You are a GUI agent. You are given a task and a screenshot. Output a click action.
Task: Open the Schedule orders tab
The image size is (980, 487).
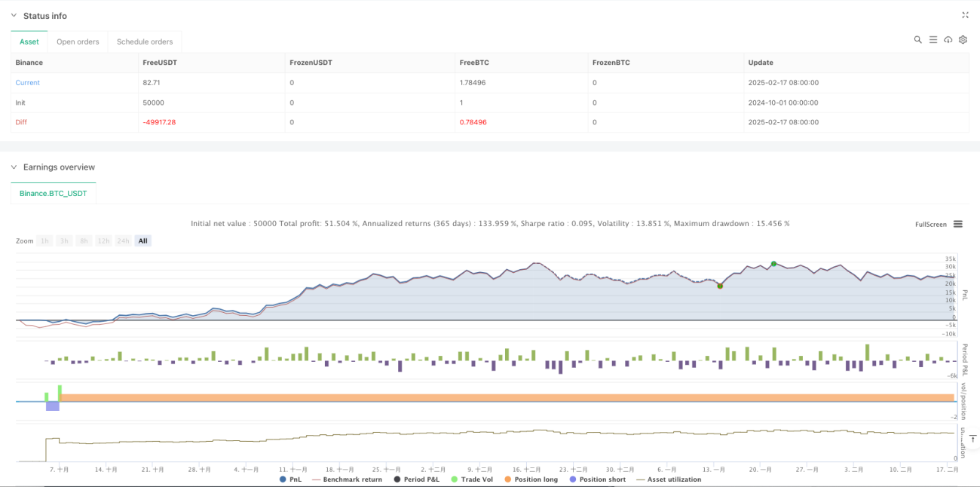pyautogui.click(x=145, y=41)
